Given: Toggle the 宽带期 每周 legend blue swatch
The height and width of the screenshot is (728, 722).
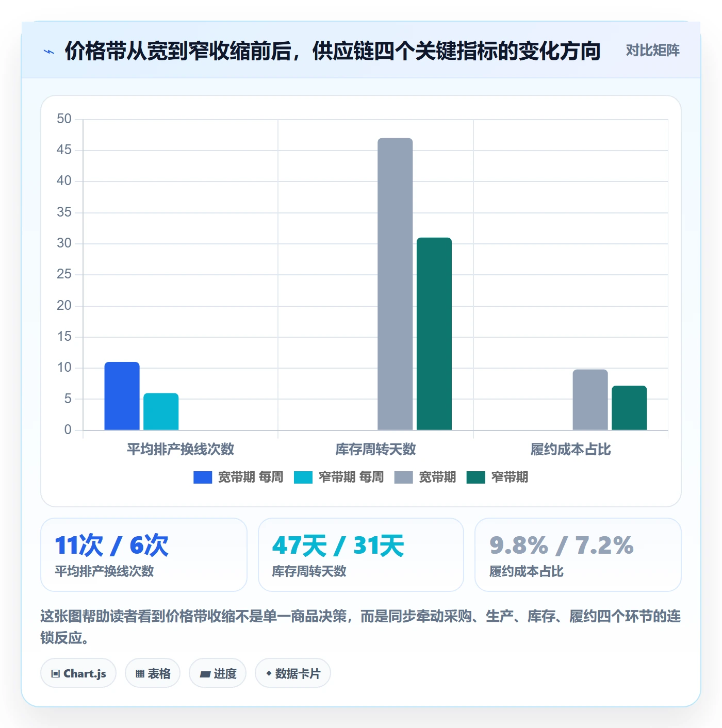Looking at the screenshot, I should click(203, 477).
